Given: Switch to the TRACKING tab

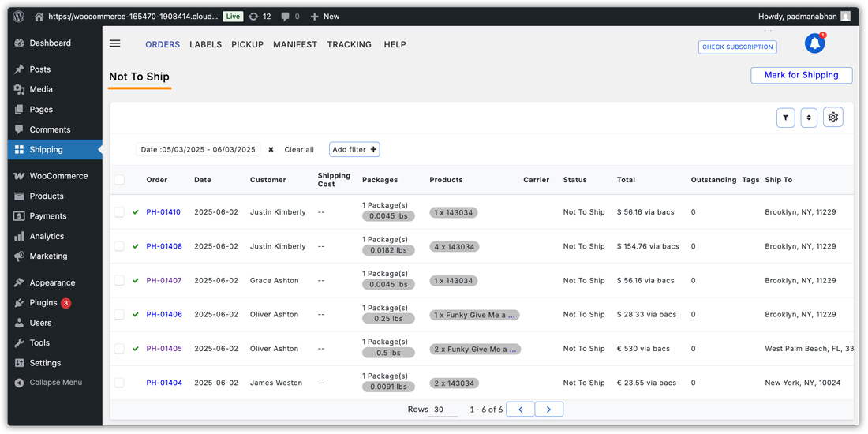Looking at the screenshot, I should click(350, 44).
